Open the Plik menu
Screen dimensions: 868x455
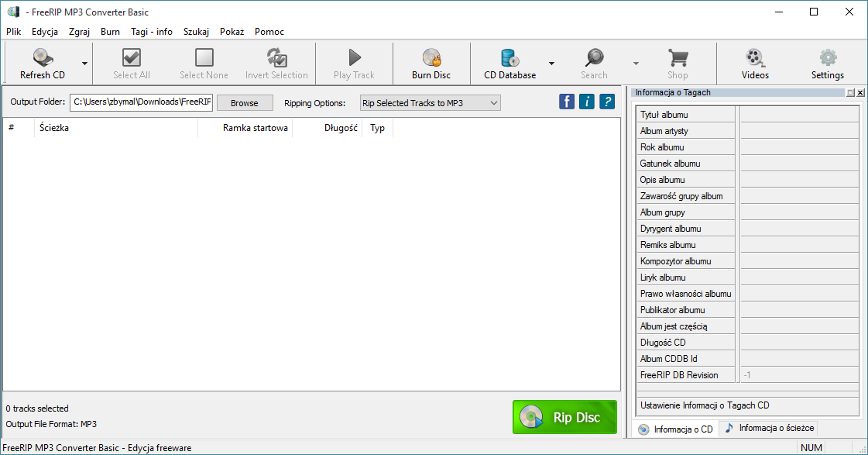point(13,32)
